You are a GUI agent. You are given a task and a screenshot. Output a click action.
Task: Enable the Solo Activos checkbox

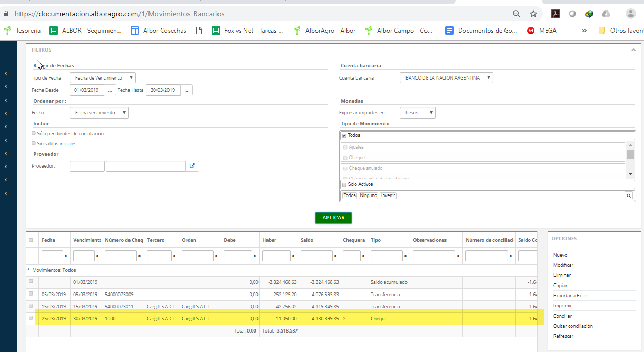point(344,185)
